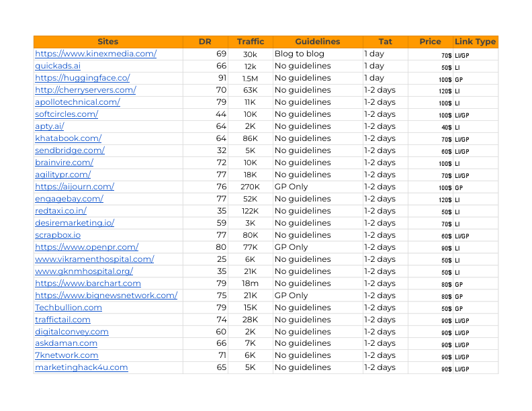Follow the bignewsnetwork.com link
Screen dimensions: 532x411
(106, 295)
